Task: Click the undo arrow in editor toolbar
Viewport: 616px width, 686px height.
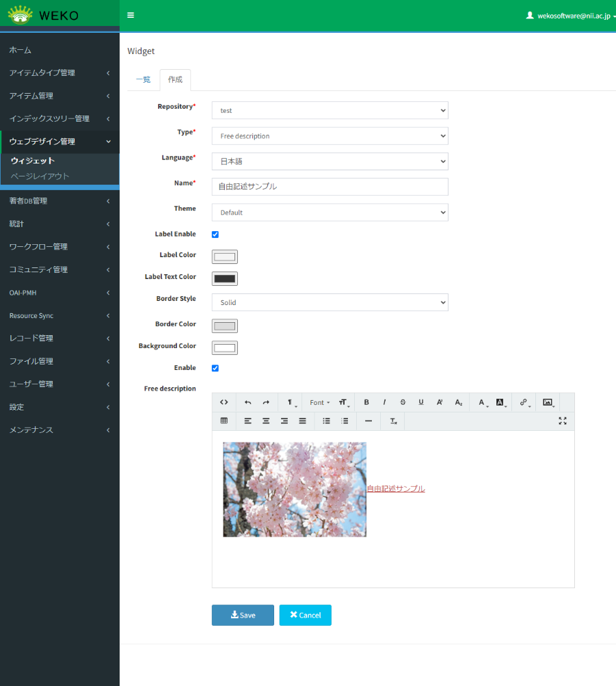Action: [x=247, y=402]
